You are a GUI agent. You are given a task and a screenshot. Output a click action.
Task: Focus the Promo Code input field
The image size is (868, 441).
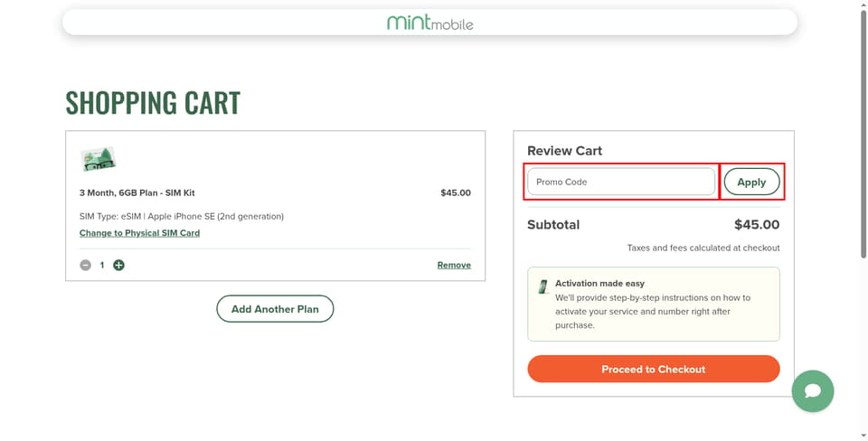(621, 182)
